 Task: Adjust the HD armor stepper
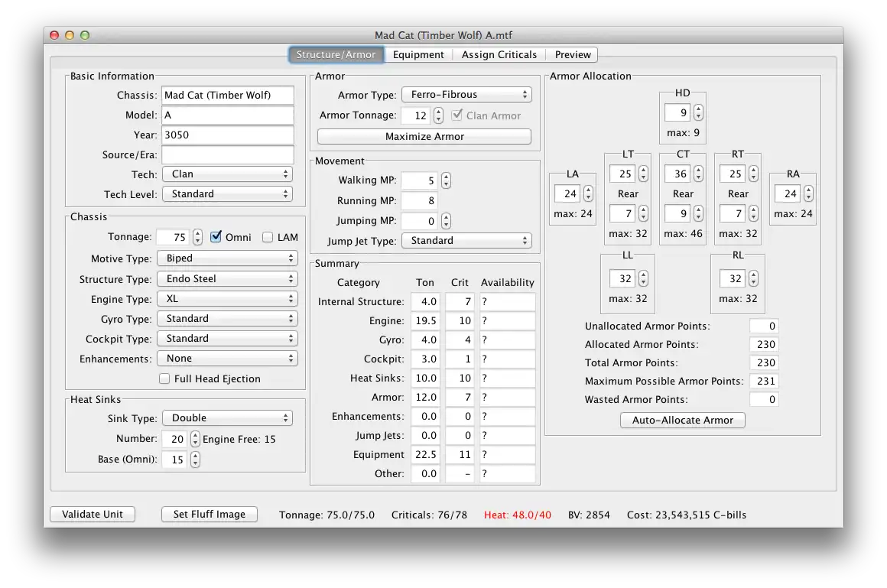click(699, 112)
